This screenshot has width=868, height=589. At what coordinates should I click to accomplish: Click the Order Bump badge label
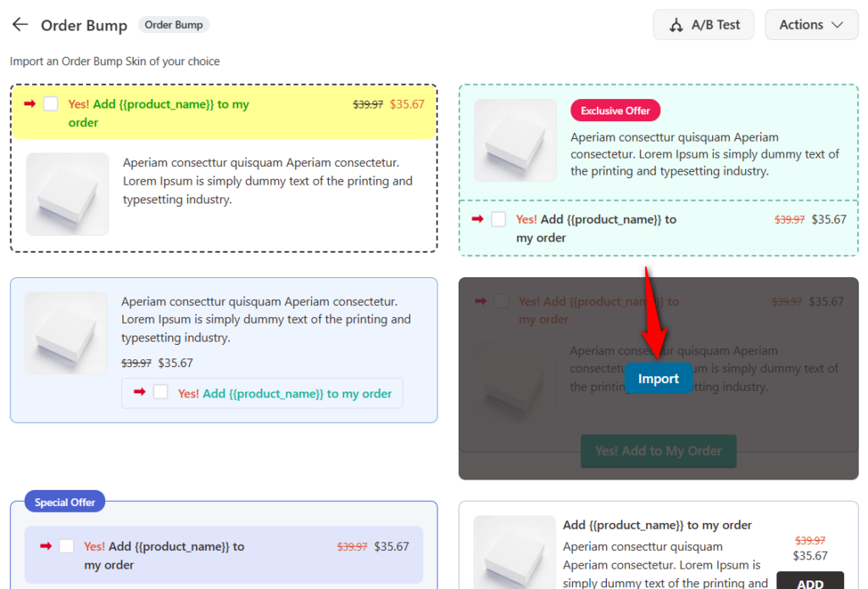coord(173,25)
